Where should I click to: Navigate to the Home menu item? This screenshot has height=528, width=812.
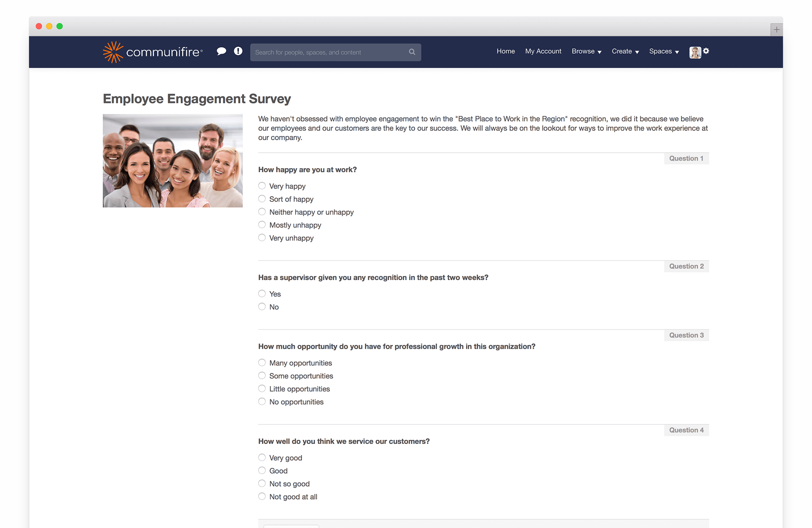(x=505, y=51)
